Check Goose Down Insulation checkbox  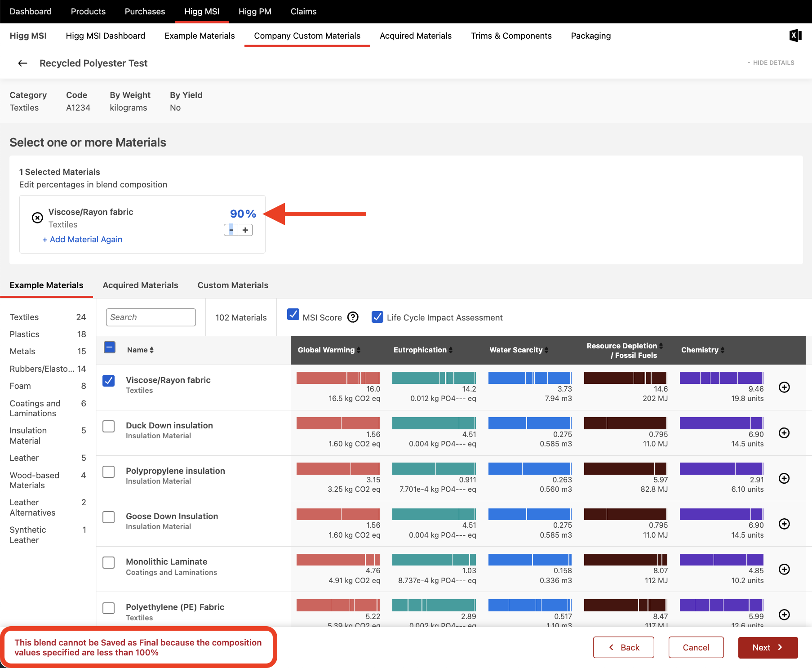(x=108, y=517)
